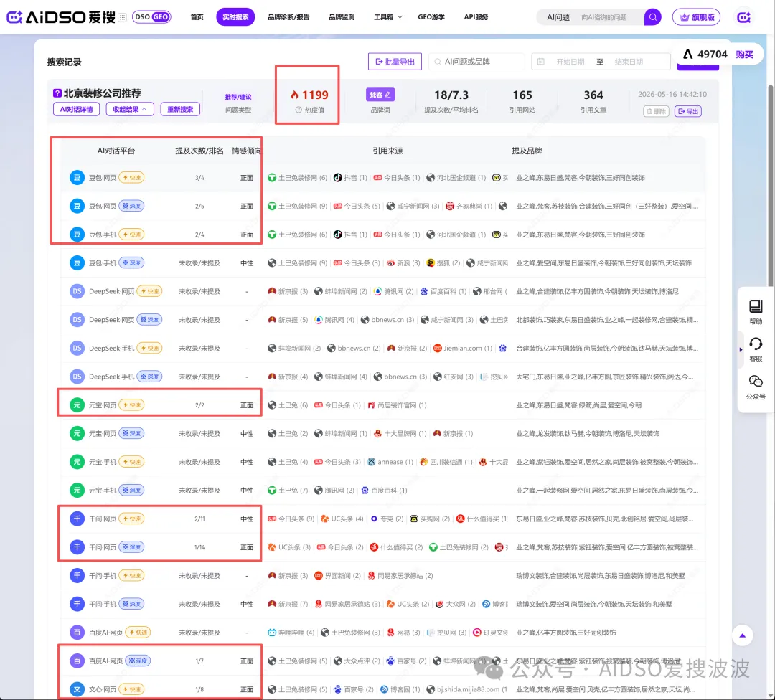Open the AI问题 type selector in the search bar
The height and width of the screenshot is (700, 775).
[x=558, y=17]
